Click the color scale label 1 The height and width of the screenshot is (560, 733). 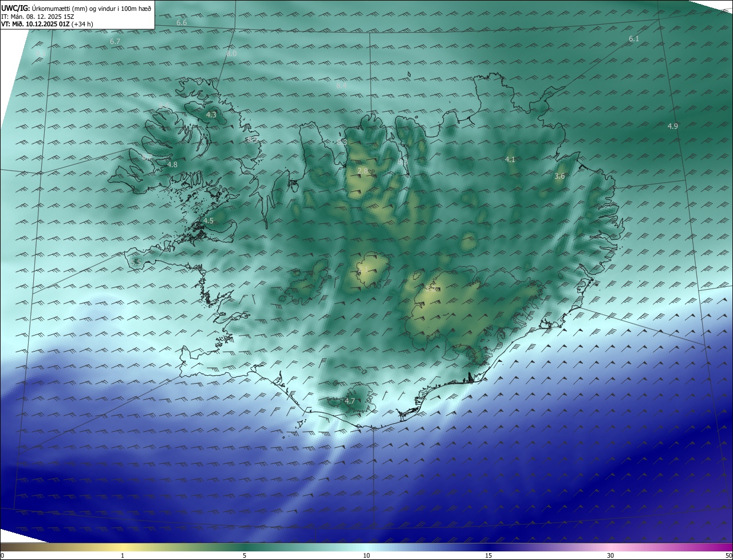click(x=123, y=555)
